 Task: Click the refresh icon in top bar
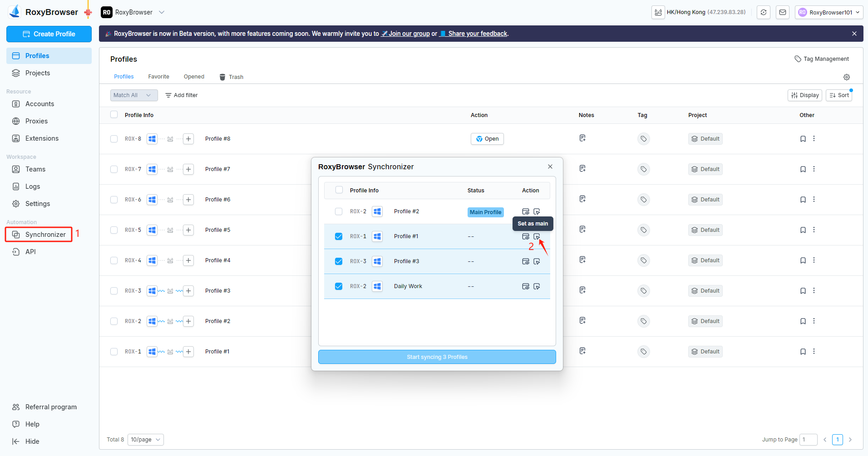tap(764, 12)
